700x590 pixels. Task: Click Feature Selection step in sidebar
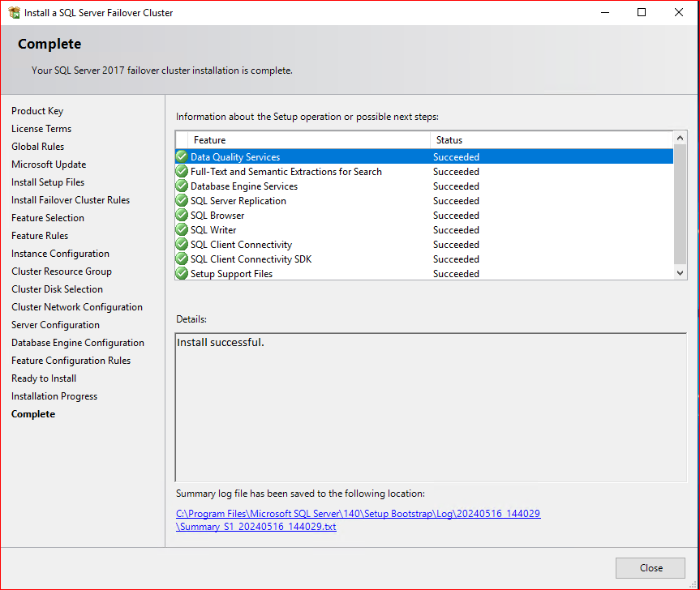[48, 218]
